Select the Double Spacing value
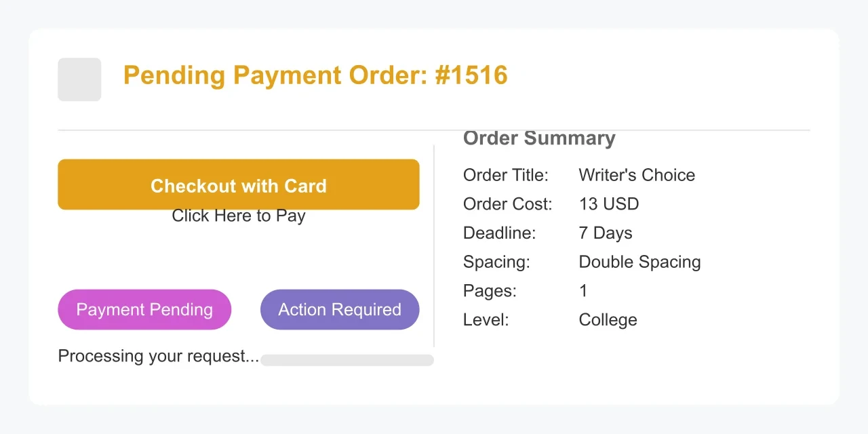The height and width of the screenshot is (434, 868). coord(639,262)
